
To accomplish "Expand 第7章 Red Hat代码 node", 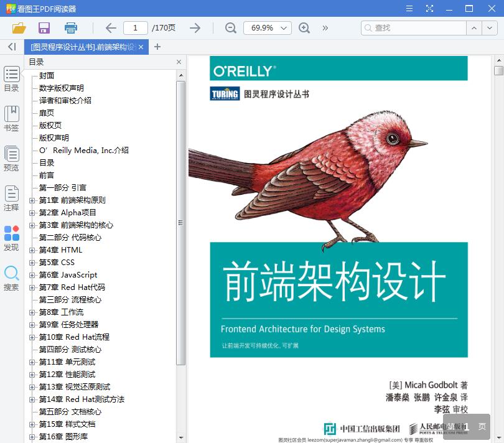I will point(32,287).
